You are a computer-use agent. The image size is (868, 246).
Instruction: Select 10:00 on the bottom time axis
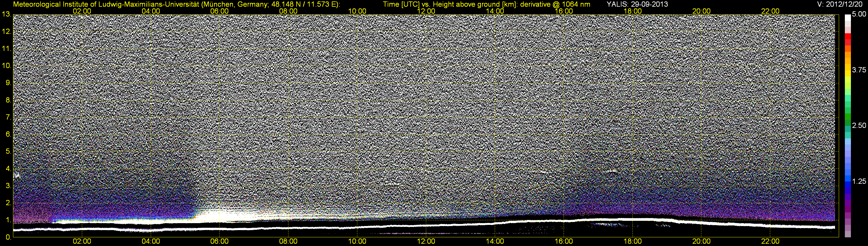point(357,242)
